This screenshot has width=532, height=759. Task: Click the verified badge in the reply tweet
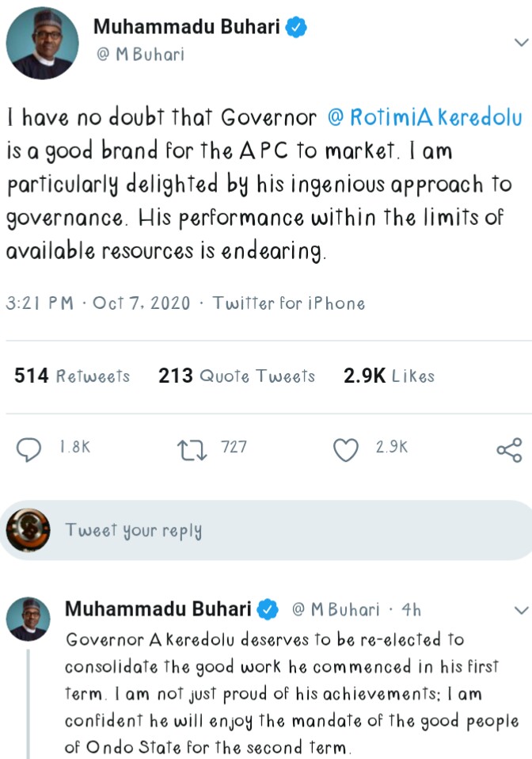268,610
